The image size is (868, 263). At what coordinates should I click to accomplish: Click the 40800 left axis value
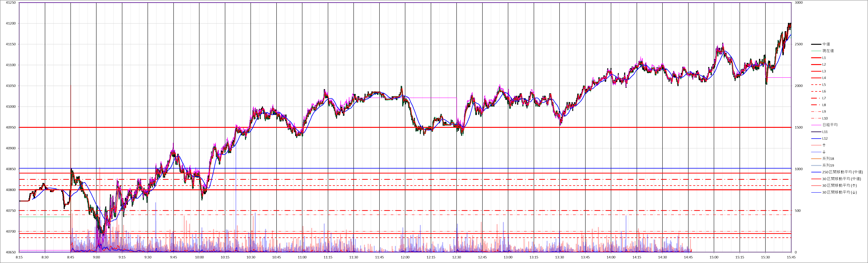(x=11, y=190)
